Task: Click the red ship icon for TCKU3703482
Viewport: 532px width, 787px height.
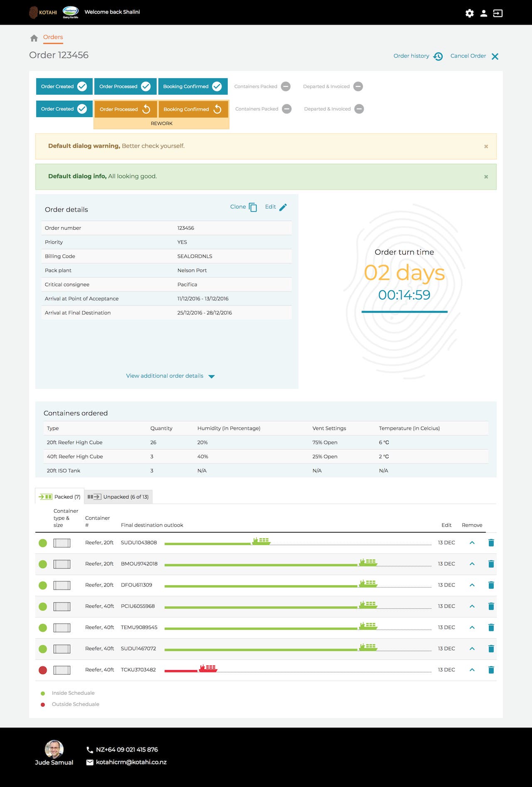Action: coord(208,668)
